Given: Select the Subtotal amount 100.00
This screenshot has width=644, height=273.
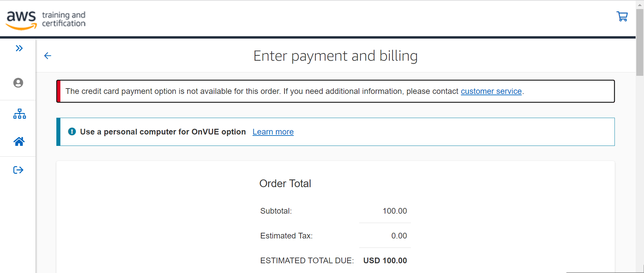Looking at the screenshot, I should pyautogui.click(x=395, y=211).
